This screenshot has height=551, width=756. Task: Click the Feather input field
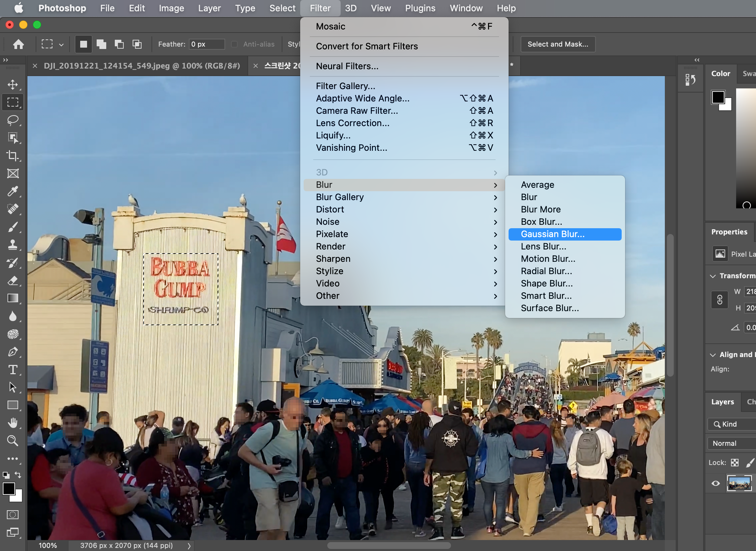coord(207,44)
